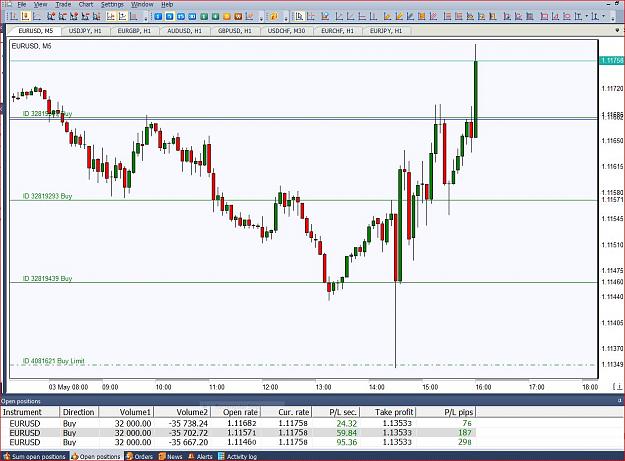Open the View menu
This screenshot has width=625, height=461.
41,4
